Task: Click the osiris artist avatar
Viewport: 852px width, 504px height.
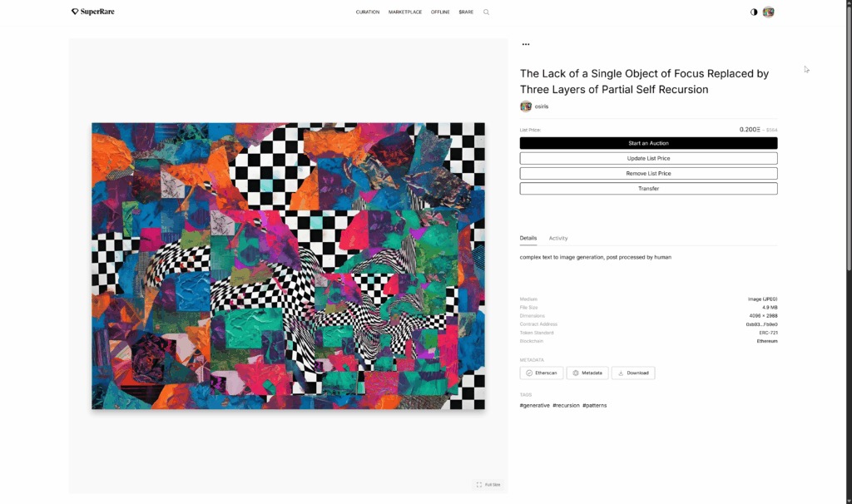Action: click(526, 106)
